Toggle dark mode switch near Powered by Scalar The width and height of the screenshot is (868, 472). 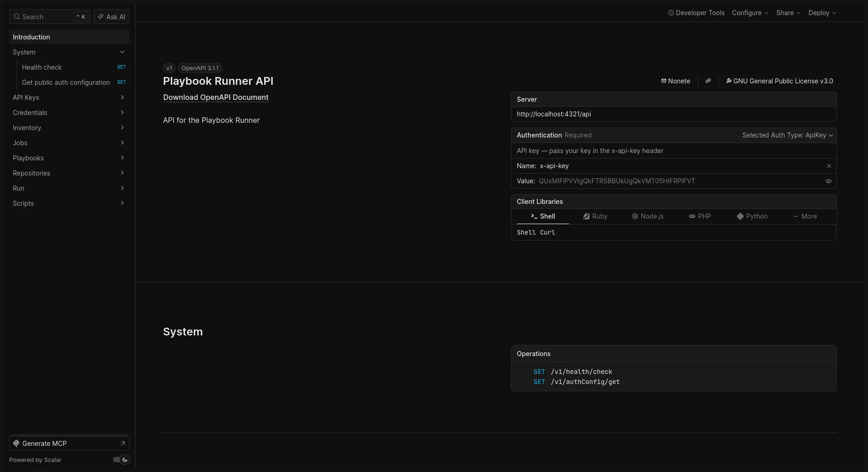121,460
